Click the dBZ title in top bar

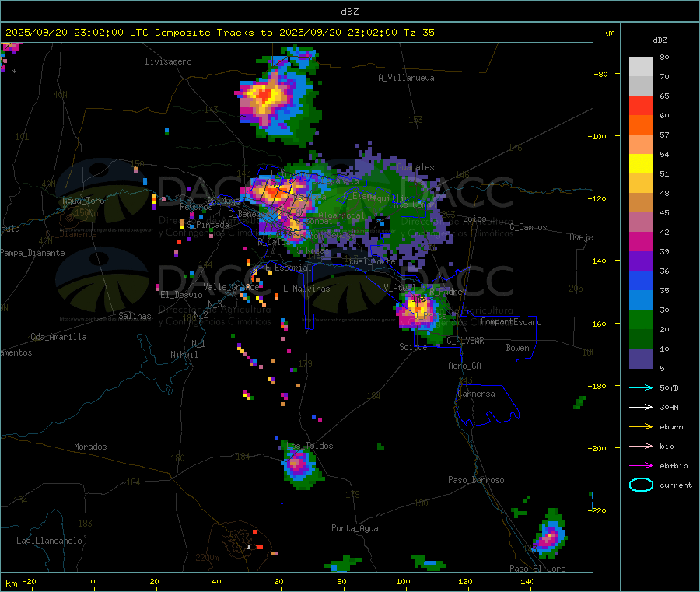(349, 12)
